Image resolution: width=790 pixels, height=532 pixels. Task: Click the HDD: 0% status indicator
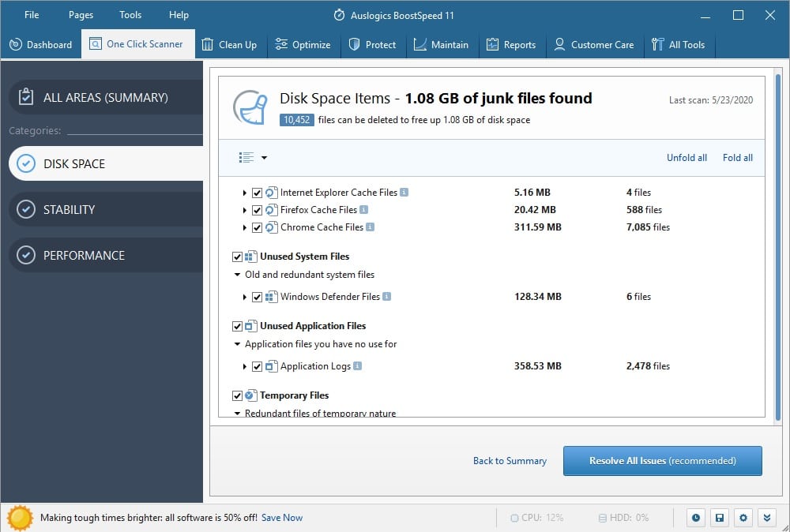(623, 518)
